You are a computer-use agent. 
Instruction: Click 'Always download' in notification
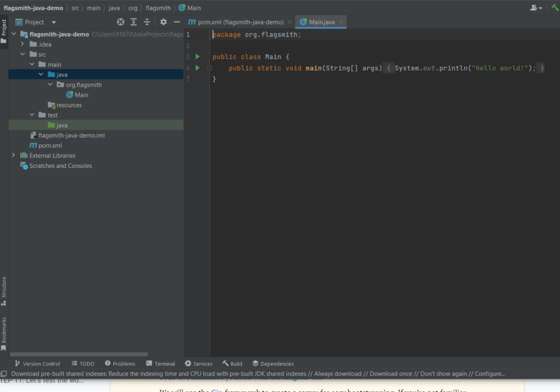point(337,374)
